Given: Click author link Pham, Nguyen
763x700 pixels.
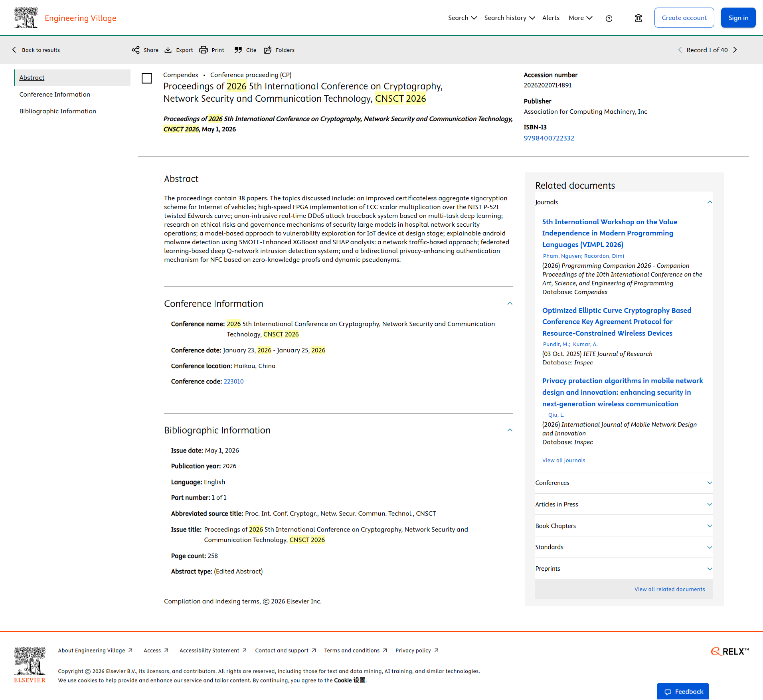Looking at the screenshot, I should point(562,256).
